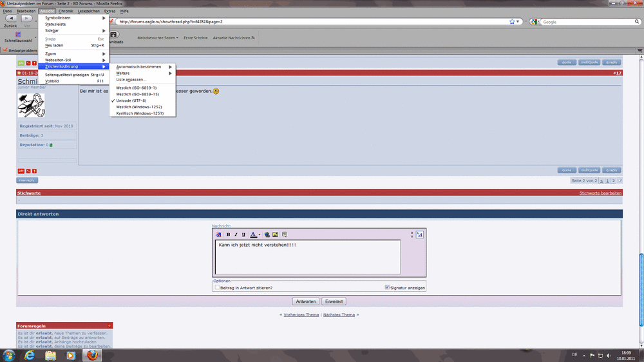Image resolution: width=644 pixels, height=362 pixels.
Task: Choose Kyrillisch (Windows-1251) encoding
Action: 142,113
